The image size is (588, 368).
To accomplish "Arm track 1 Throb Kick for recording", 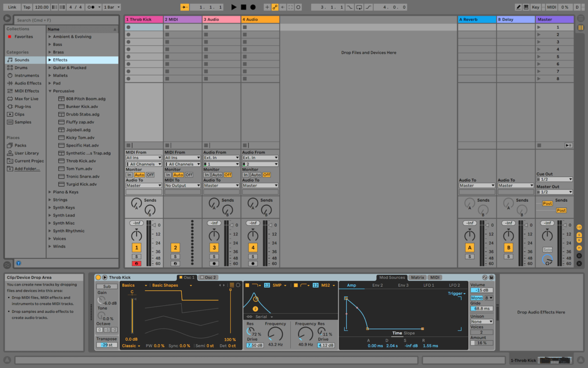I will click(136, 264).
